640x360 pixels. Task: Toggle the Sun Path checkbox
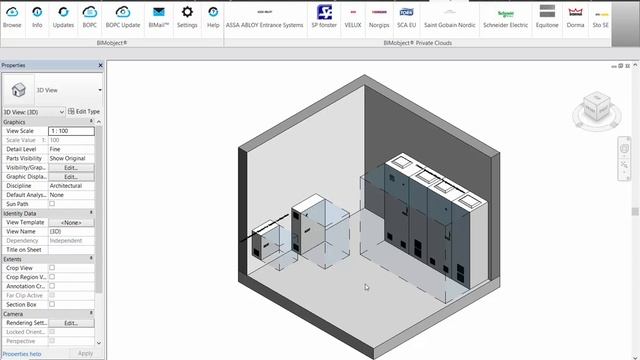pos(52,204)
